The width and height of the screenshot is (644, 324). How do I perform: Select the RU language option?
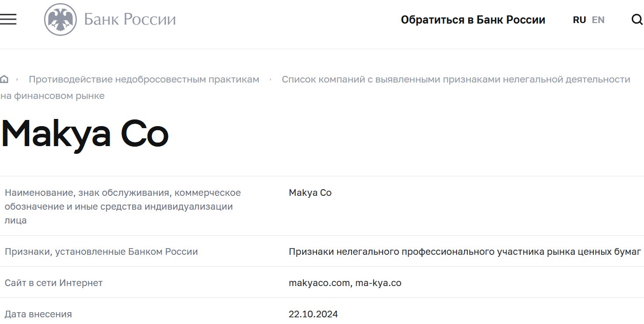[x=579, y=20]
